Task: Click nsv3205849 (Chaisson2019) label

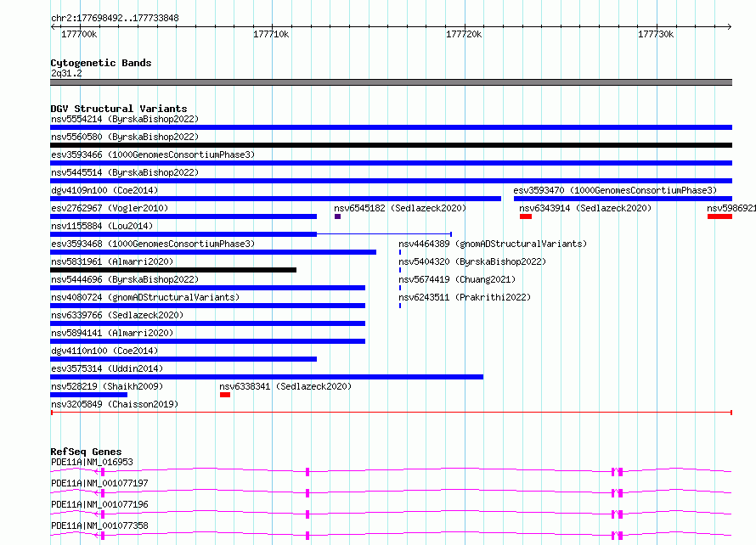Action: click(x=115, y=404)
